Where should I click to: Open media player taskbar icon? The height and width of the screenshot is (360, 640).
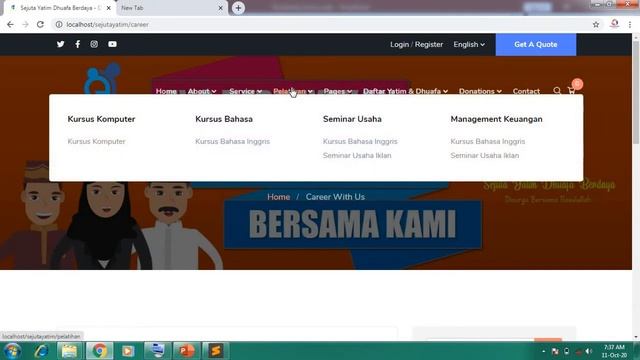[128, 351]
